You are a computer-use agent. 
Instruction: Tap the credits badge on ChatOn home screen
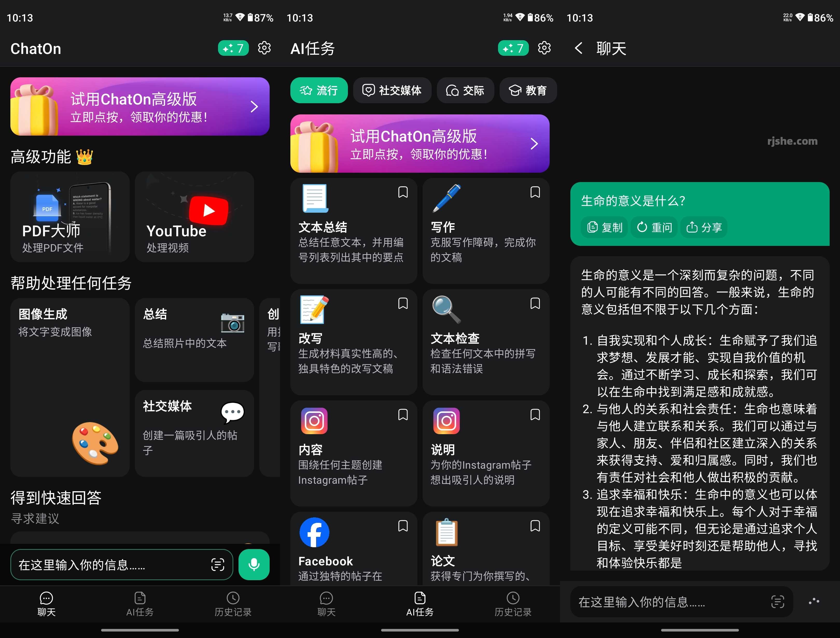pos(233,48)
